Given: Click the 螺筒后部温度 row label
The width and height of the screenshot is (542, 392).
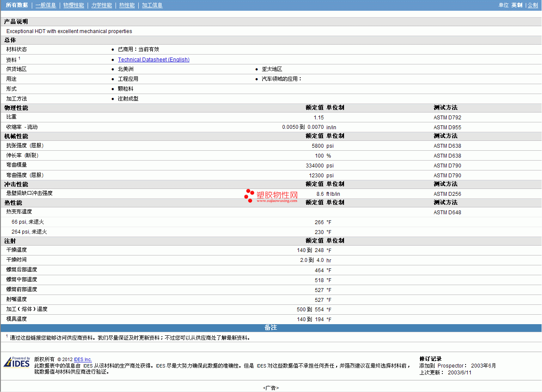Looking at the screenshot, I should (x=21, y=270).
